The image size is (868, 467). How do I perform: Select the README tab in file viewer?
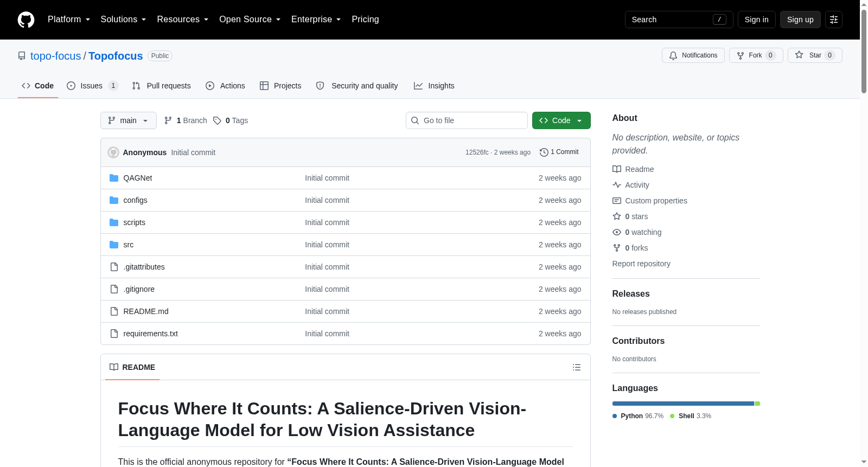click(x=132, y=367)
